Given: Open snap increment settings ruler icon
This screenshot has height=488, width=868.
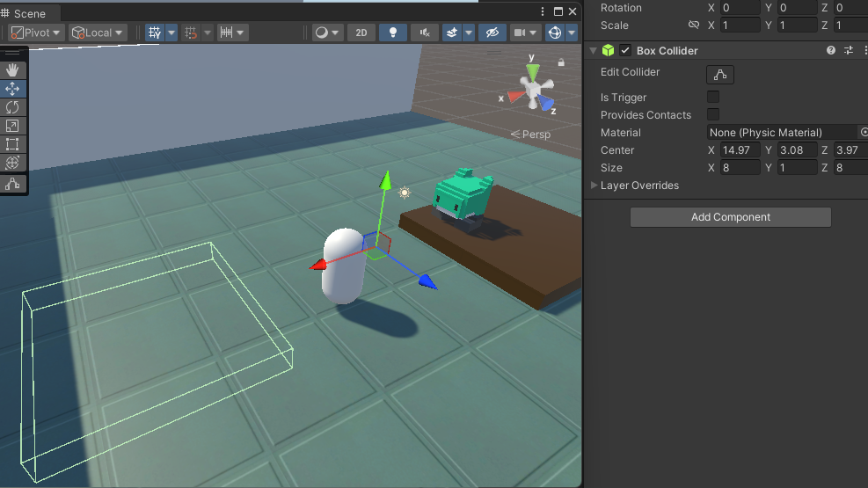Looking at the screenshot, I should click(226, 33).
